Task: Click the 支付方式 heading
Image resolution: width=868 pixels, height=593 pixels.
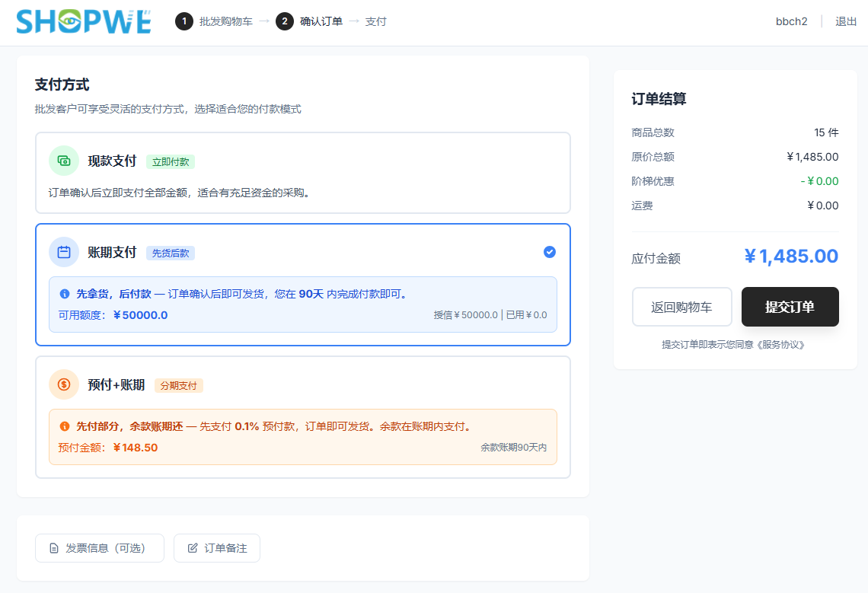Action: [x=62, y=84]
